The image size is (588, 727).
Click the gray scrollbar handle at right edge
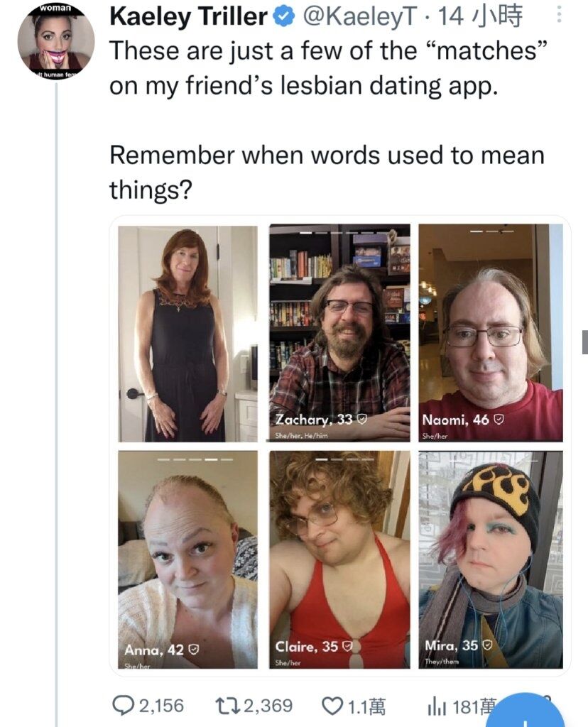(x=585, y=342)
